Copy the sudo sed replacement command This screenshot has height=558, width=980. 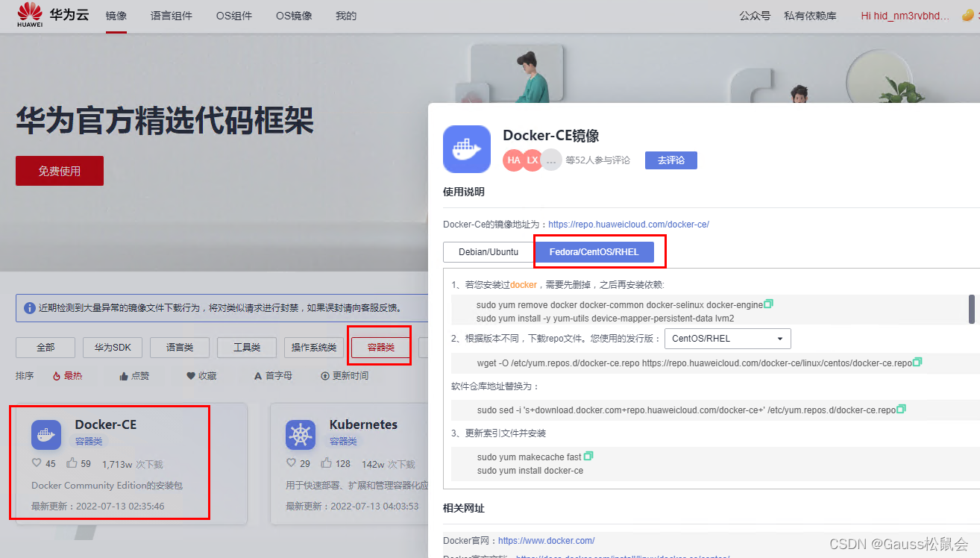click(x=902, y=409)
